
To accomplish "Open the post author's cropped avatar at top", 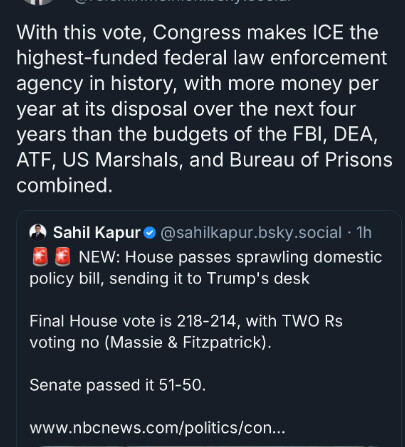I will [39, 2].
